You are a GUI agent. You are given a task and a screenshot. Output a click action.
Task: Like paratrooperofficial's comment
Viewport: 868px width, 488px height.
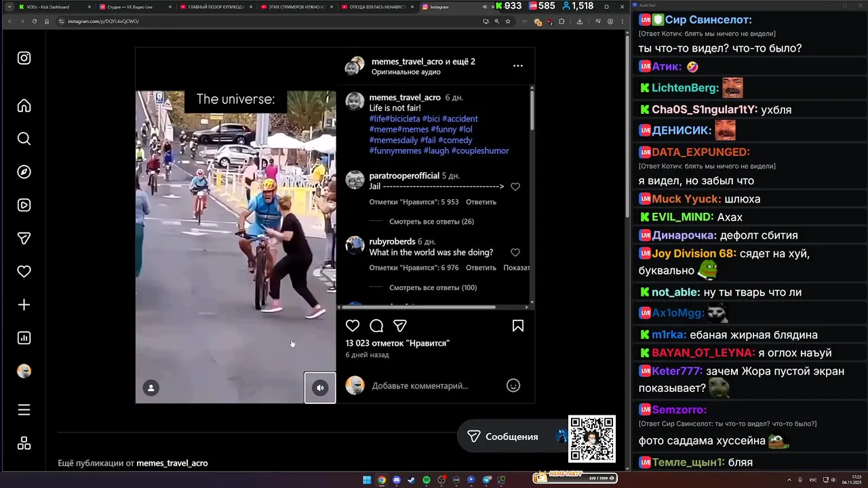[x=515, y=186]
